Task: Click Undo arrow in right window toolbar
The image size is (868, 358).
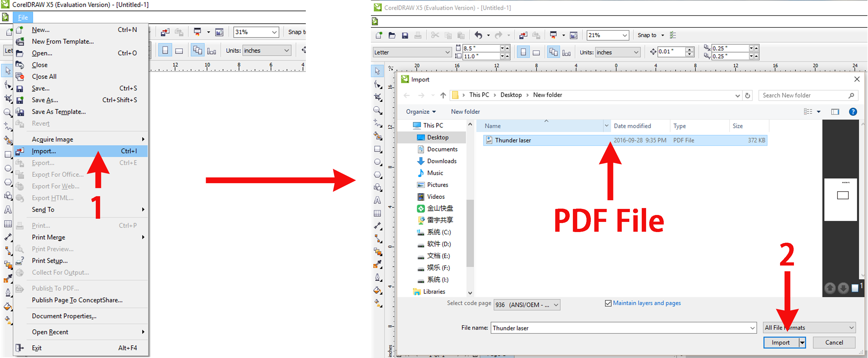Action: tap(479, 35)
